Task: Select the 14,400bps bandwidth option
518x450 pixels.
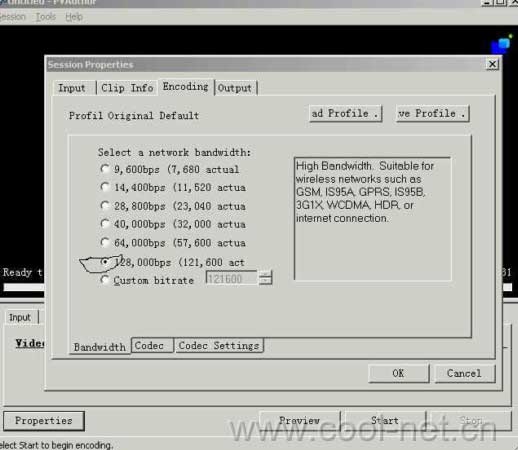Action: coord(105,187)
